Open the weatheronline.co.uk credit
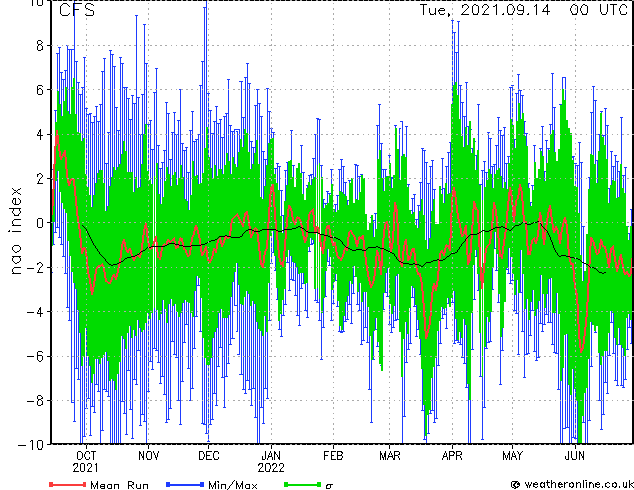The height and width of the screenshot is (490, 634). point(572,484)
